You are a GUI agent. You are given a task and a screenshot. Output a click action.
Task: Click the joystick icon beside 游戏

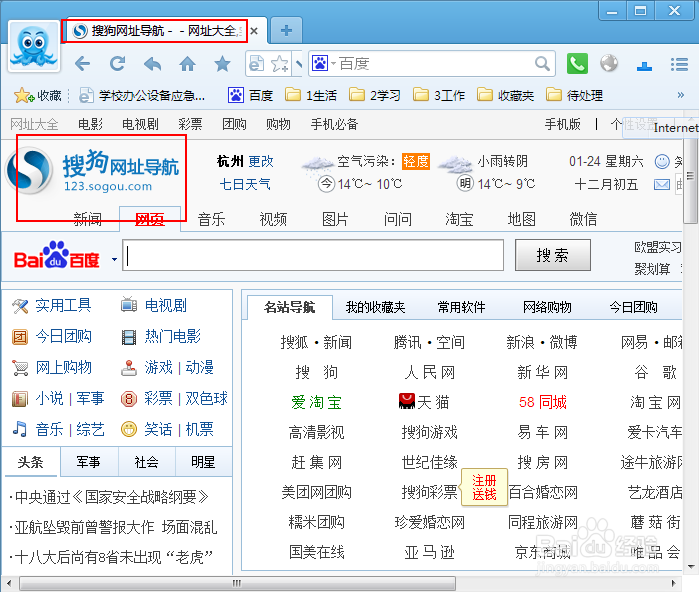pos(129,368)
